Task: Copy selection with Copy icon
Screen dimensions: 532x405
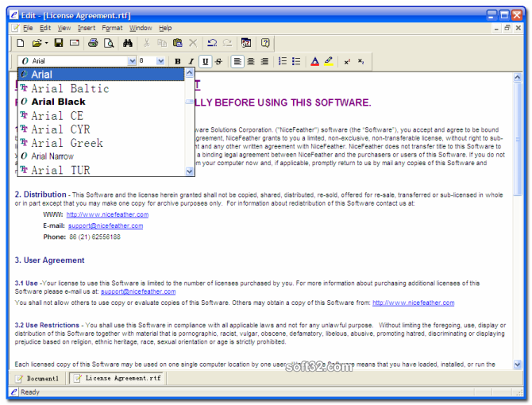Action: coord(162,43)
